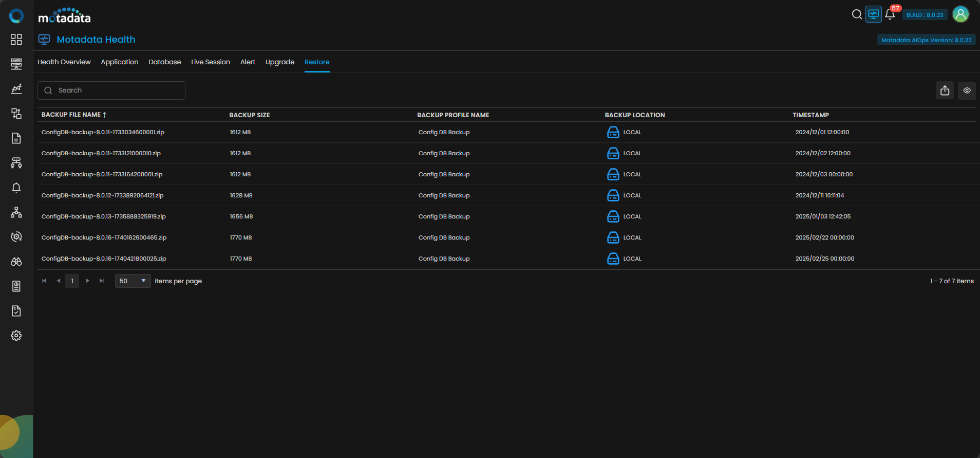
Task: Click the blue ring logo in sidebar
Action: click(x=16, y=16)
